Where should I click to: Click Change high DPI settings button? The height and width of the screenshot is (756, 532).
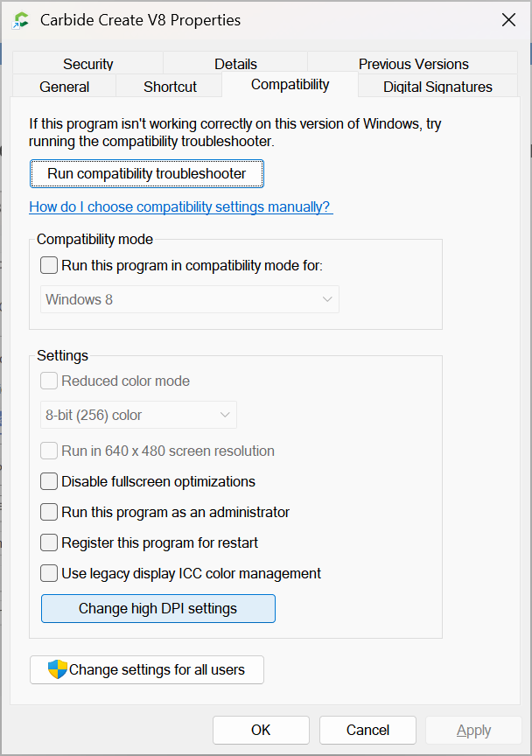coord(157,608)
